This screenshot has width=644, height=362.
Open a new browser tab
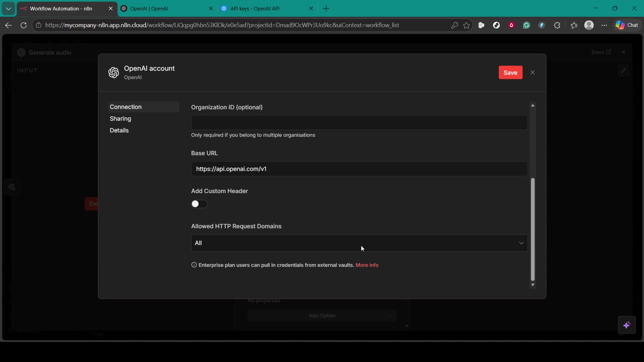click(x=326, y=8)
